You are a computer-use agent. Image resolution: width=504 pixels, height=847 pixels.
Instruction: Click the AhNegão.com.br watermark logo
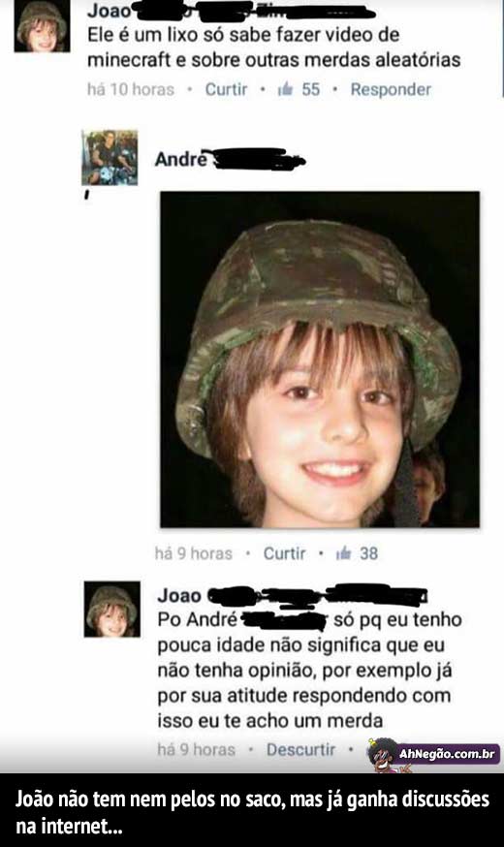(435, 755)
